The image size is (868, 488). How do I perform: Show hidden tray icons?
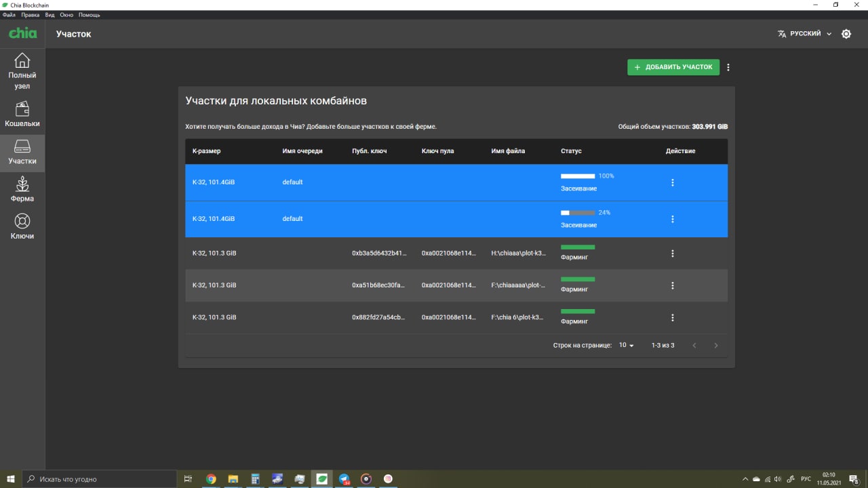tap(746, 479)
